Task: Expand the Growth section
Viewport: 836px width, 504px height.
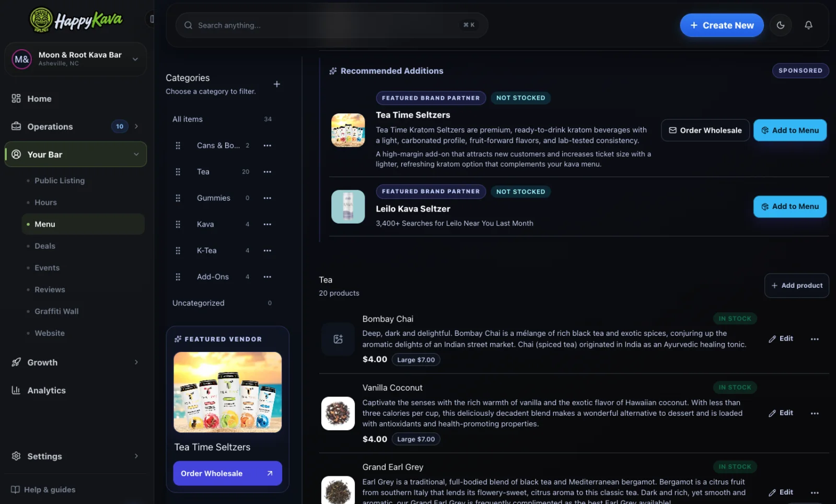Action: [x=76, y=362]
